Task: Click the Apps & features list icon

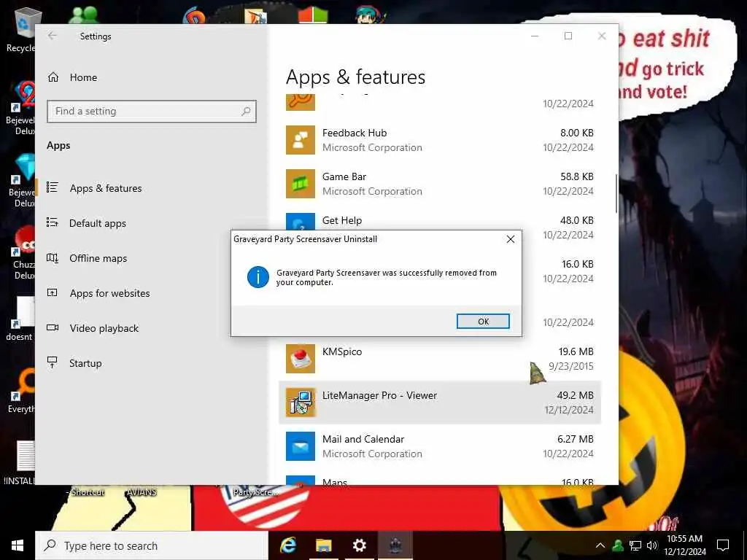Action: (x=53, y=187)
